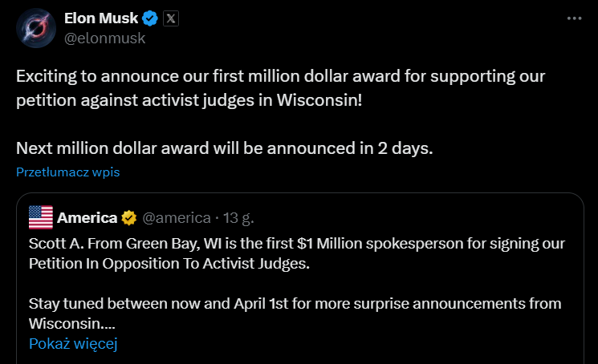Open the three-dot more options menu
The width and height of the screenshot is (598, 364).
[x=575, y=18]
